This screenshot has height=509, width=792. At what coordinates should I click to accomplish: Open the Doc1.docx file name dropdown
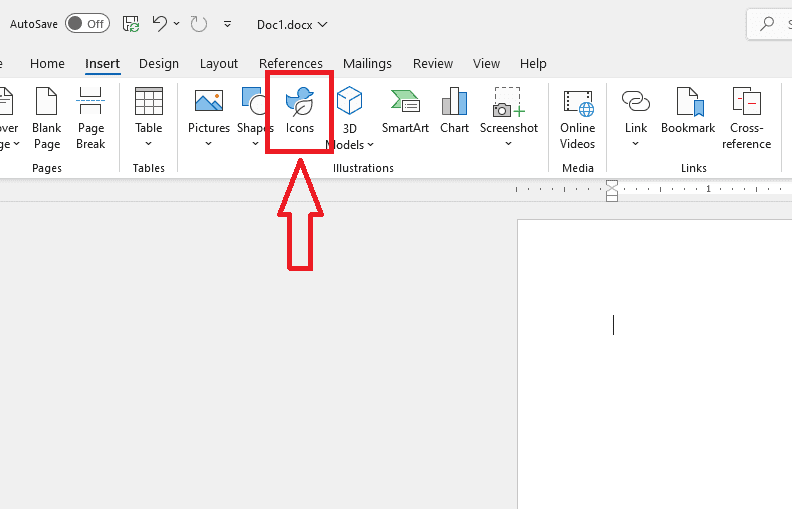(x=292, y=25)
